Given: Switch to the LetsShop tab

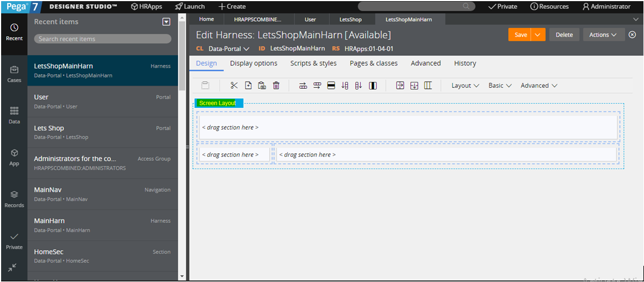Looking at the screenshot, I should pos(351,19).
